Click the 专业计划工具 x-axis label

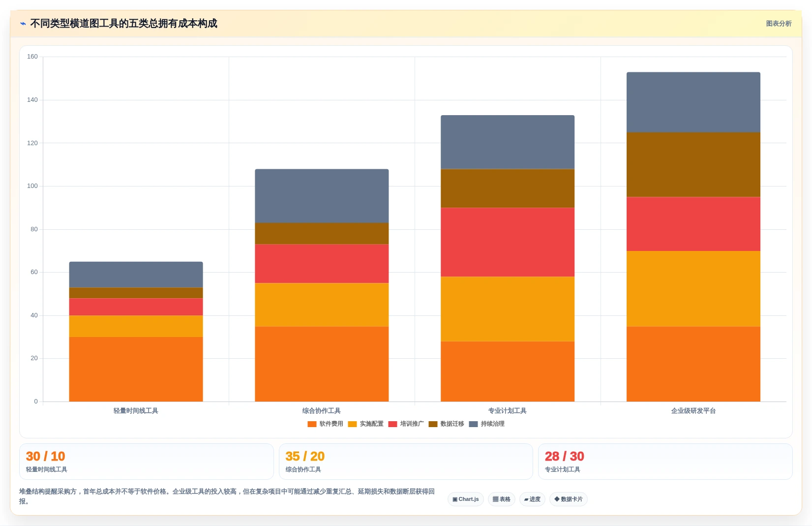click(x=508, y=411)
